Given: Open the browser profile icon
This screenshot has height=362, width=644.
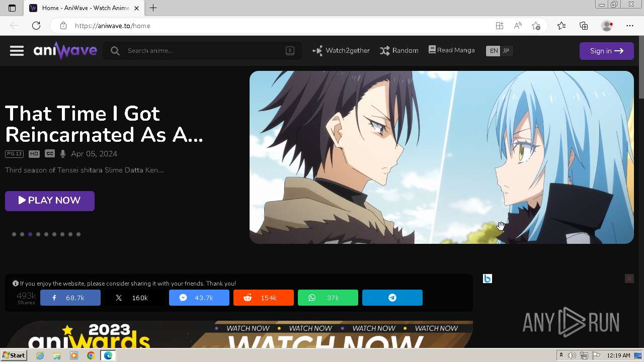Looking at the screenshot, I should click(607, 26).
